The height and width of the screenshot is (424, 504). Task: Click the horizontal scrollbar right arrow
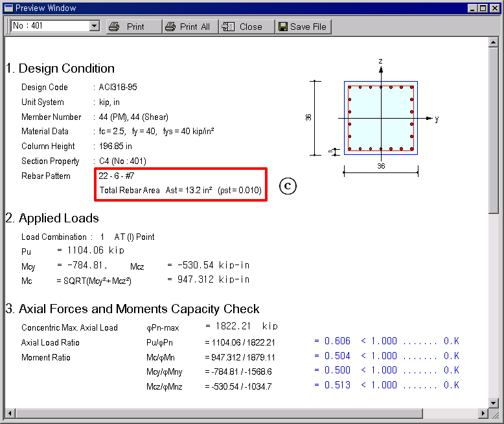coord(483,414)
